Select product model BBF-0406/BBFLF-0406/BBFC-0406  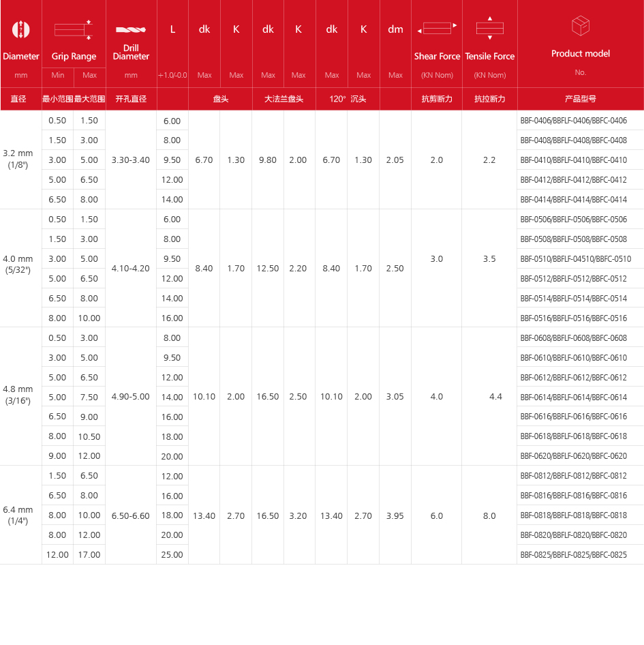573,121
